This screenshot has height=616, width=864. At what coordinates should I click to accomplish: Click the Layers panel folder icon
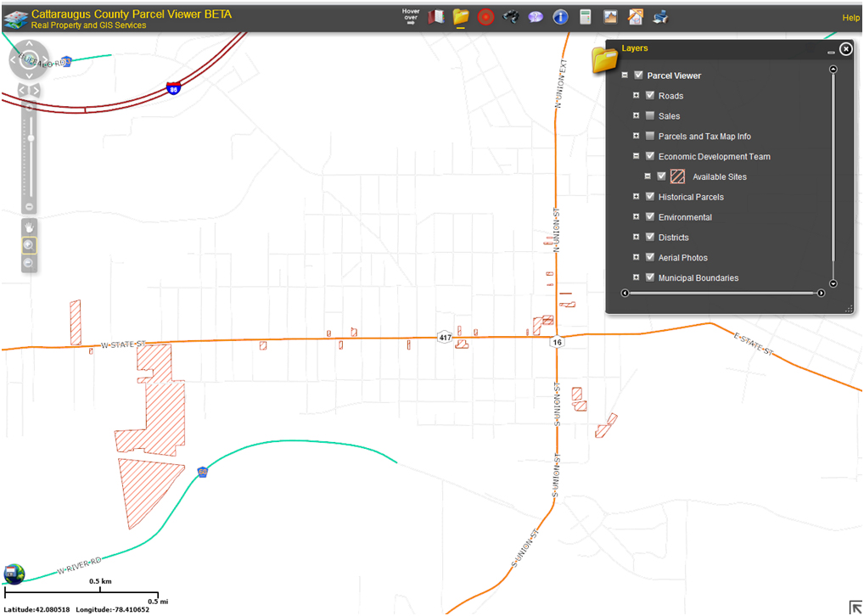[x=604, y=59]
